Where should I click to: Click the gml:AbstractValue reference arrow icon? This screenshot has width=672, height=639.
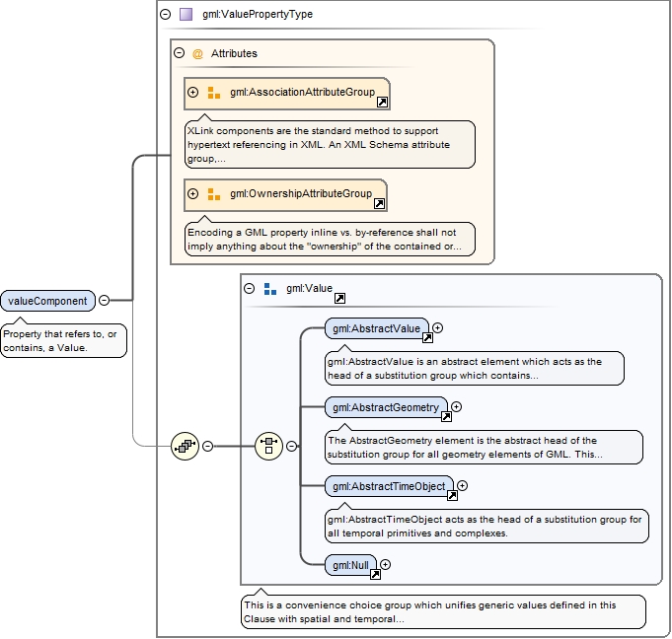(x=427, y=337)
